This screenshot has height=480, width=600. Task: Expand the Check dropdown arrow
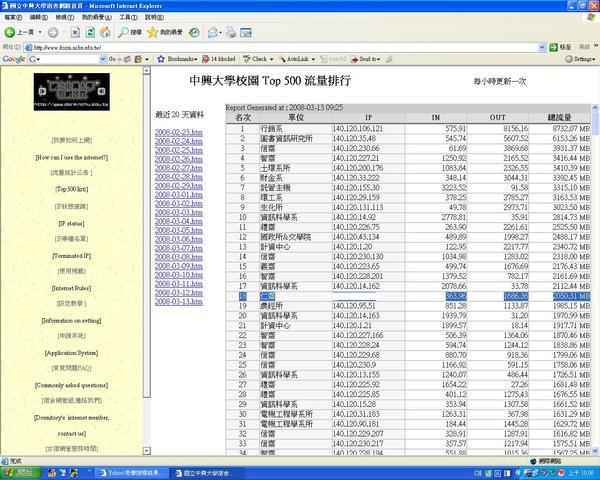pyautogui.click(x=271, y=59)
